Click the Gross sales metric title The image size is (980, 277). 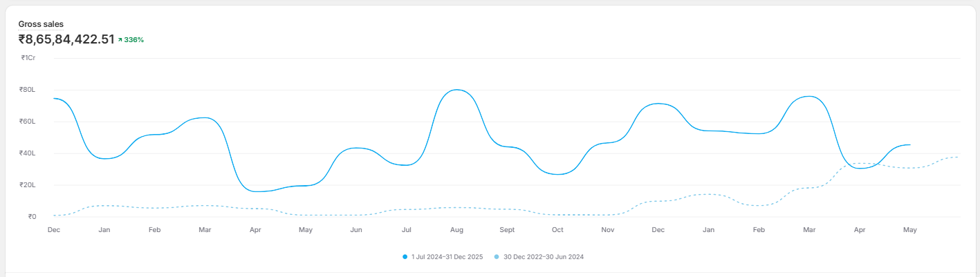pyautogui.click(x=41, y=24)
